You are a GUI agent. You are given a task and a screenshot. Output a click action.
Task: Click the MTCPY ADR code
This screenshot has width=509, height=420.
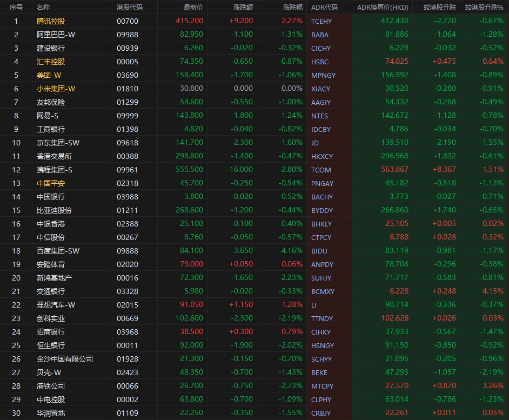(323, 386)
